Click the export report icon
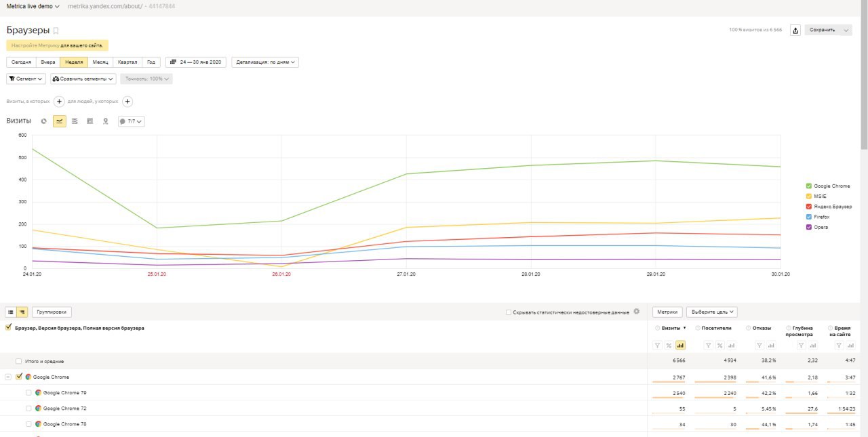The height and width of the screenshot is (437, 868). tap(795, 30)
